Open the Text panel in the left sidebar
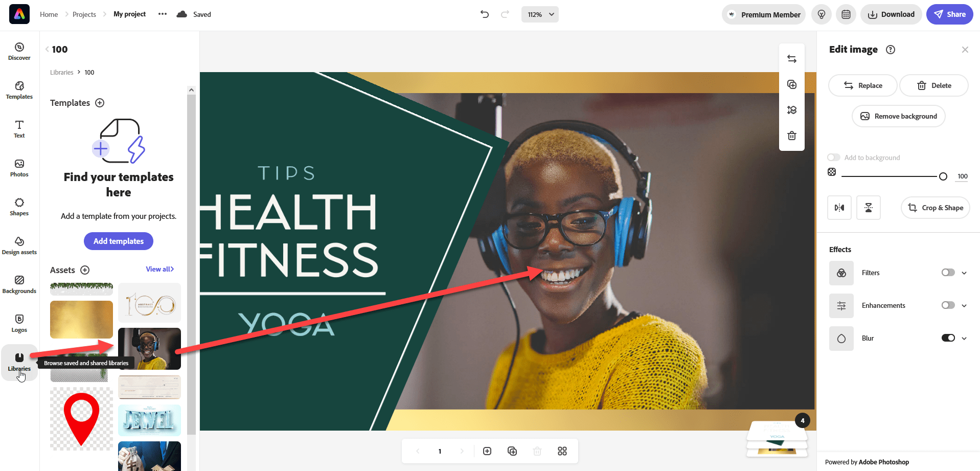The width and height of the screenshot is (980, 471). [x=19, y=129]
